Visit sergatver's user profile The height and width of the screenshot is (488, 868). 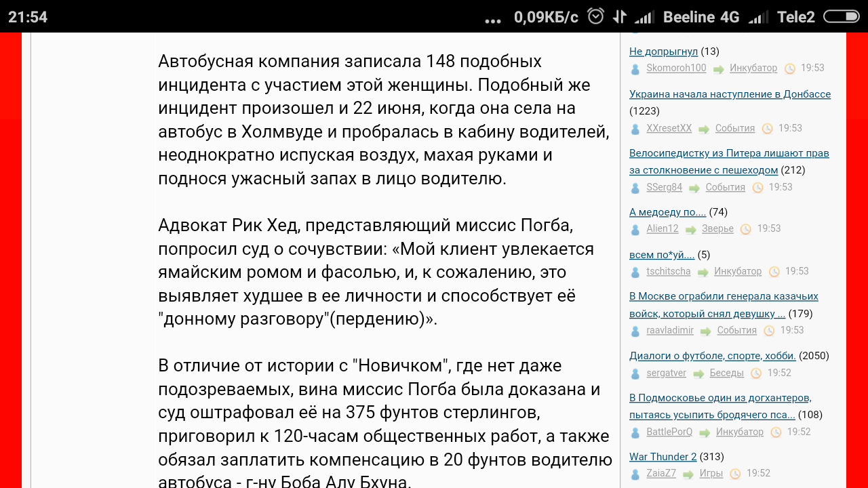[667, 373]
